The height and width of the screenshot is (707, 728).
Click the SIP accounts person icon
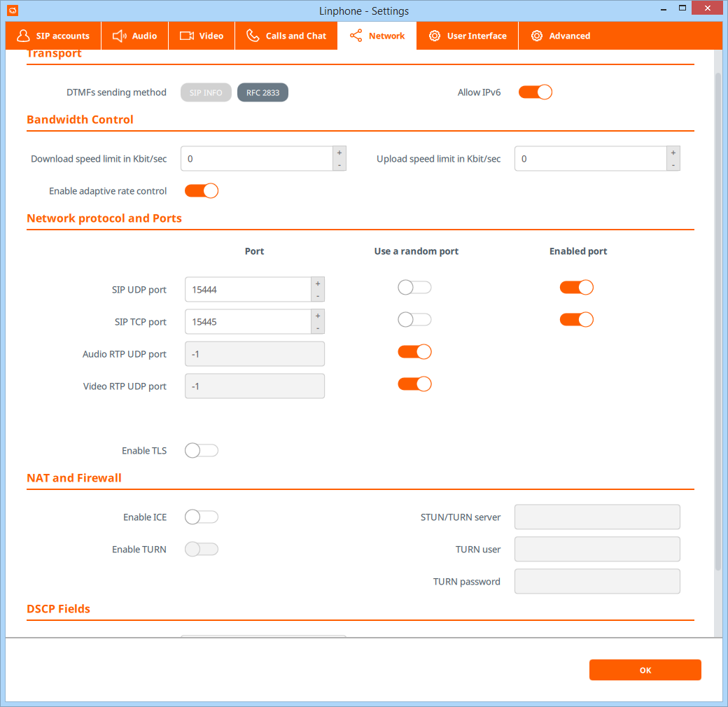tap(24, 36)
